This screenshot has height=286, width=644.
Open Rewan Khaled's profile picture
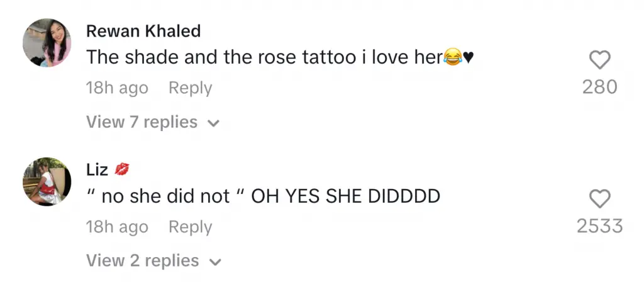click(47, 42)
